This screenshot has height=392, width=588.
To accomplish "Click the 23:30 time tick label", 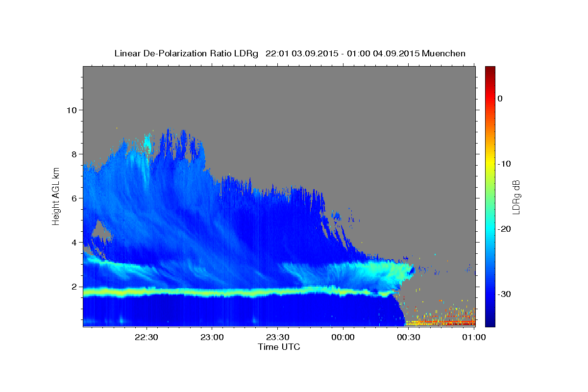I will point(277,337).
